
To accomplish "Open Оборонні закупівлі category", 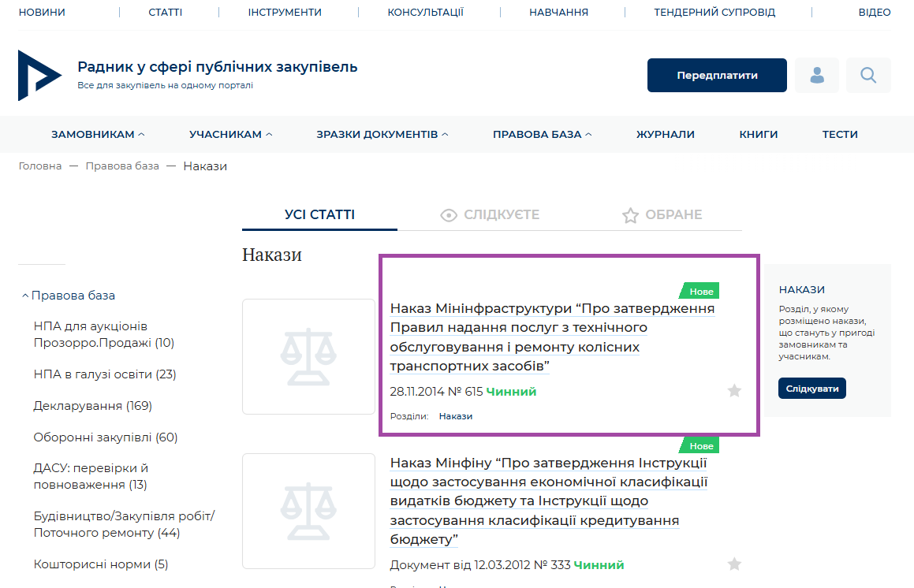I will point(105,437).
